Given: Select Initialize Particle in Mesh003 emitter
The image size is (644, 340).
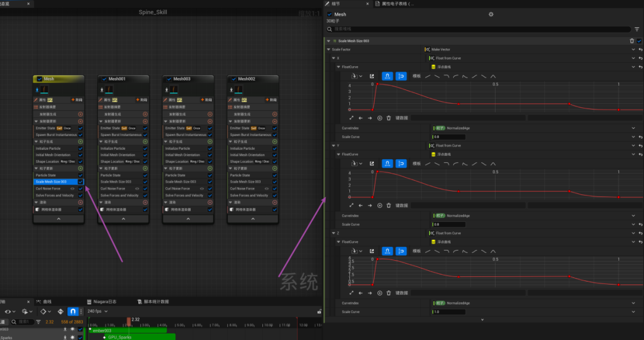Looking at the screenshot, I should pyautogui.click(x=178, y=149).
